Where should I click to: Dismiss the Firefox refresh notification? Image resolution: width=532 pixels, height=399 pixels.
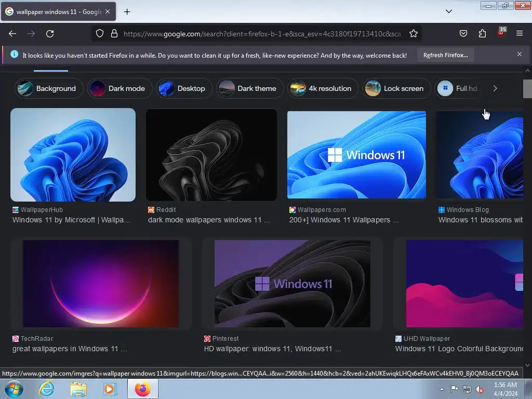(x=520, y=54)
